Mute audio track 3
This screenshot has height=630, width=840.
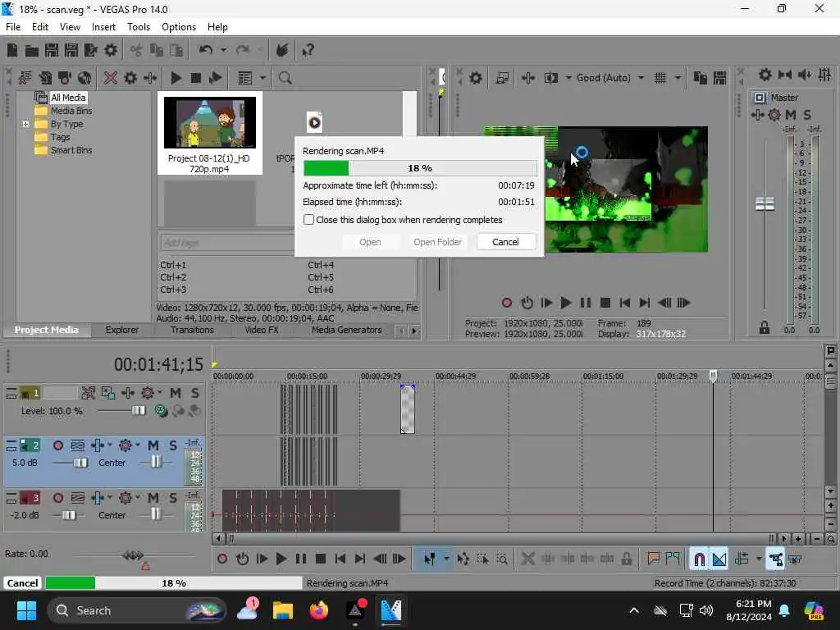coord(153,498)
